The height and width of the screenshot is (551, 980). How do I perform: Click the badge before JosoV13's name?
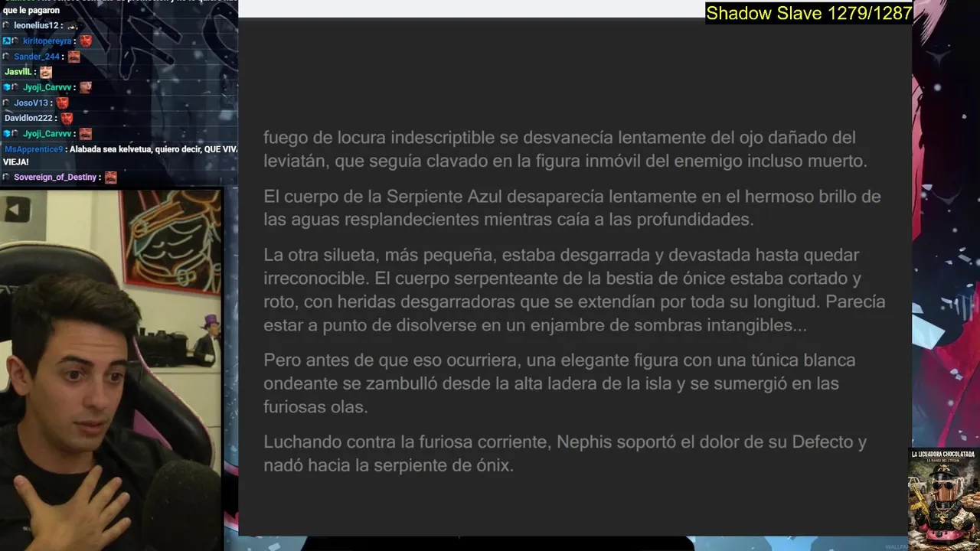(7, 103)
